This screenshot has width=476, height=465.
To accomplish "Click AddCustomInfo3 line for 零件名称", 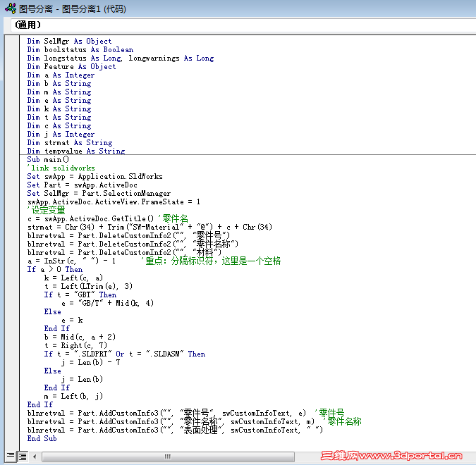I will (x=171, y=421).
